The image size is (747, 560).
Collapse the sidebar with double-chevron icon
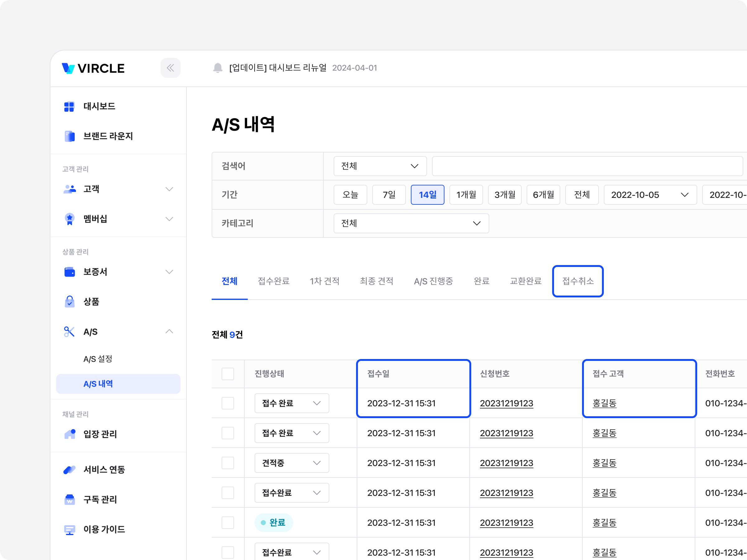pos(170,68)
